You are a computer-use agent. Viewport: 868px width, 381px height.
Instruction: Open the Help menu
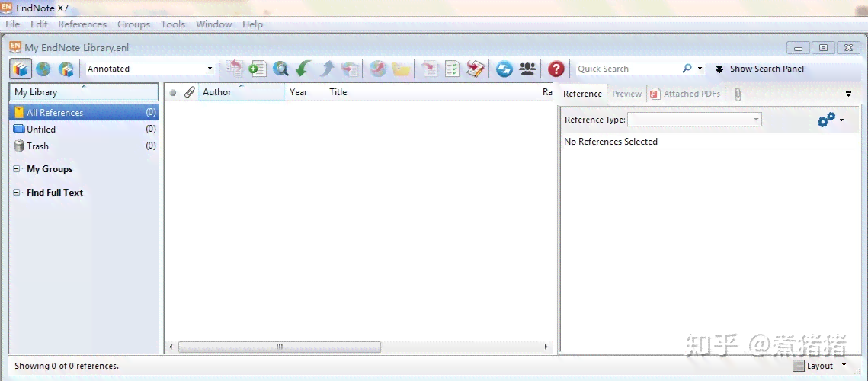point(252,24)
